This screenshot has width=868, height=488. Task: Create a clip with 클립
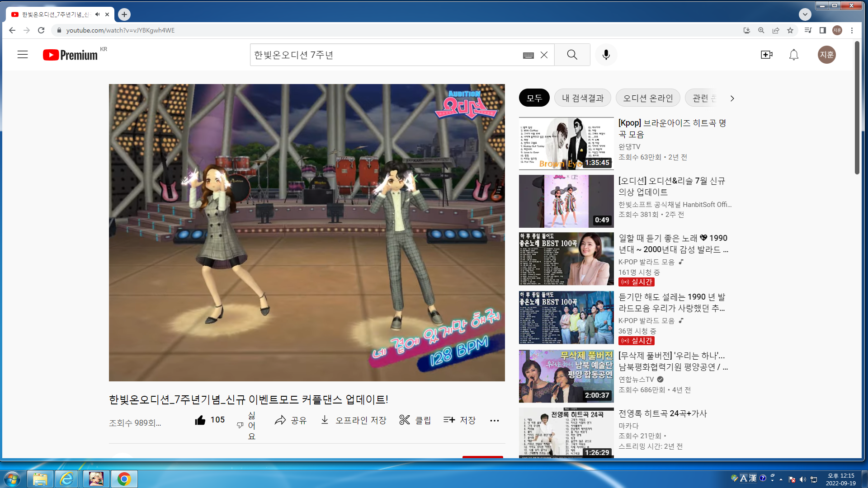click(415, 420)
